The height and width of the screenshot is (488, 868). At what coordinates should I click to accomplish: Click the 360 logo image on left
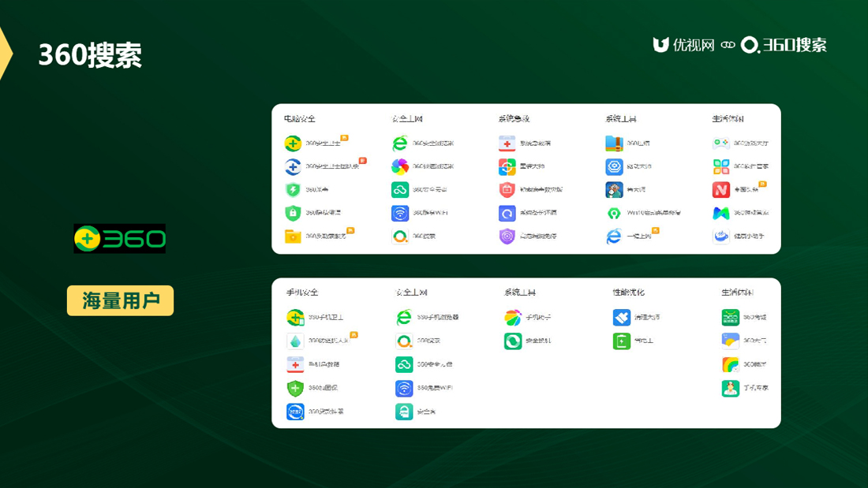[x=120, y=239]
